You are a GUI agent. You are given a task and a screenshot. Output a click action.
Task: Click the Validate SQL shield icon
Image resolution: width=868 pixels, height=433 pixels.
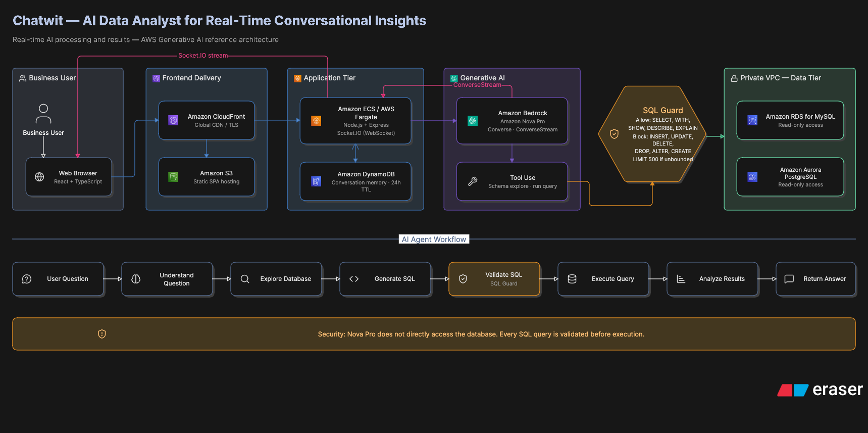tap(463, 279)
